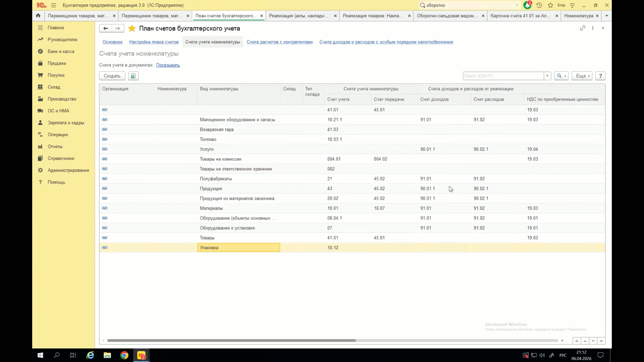
Task: Copy link to this page icon
Action: tap(583, 28)
